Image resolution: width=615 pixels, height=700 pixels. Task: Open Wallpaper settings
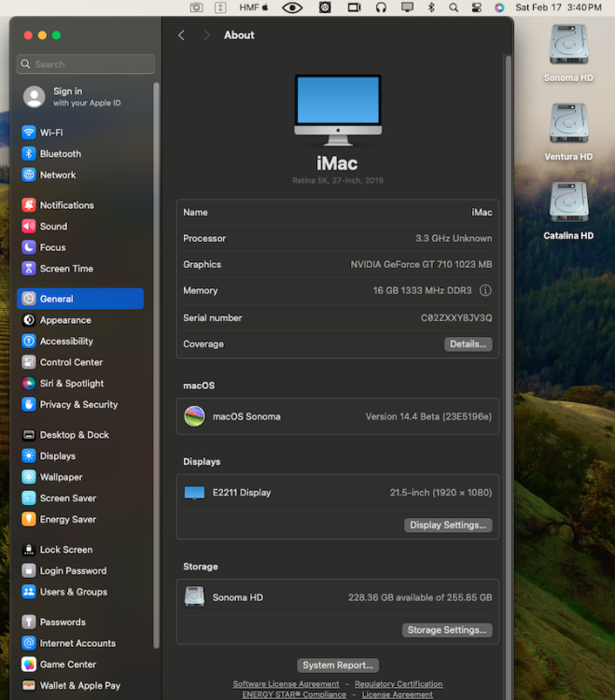coord(80,477)
